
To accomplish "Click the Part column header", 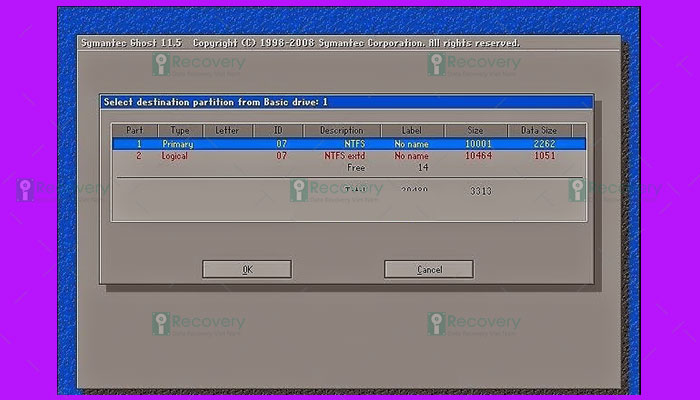I will pyautogui.click(x=135, y=130).
